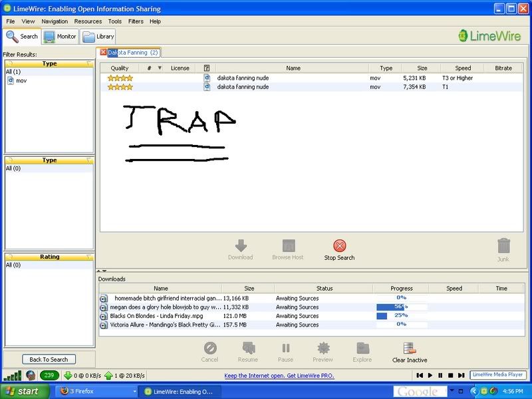Open the Navigation menu
This screenshot has height=399, width=532.
pyautogui.click(x=55, y=21)
